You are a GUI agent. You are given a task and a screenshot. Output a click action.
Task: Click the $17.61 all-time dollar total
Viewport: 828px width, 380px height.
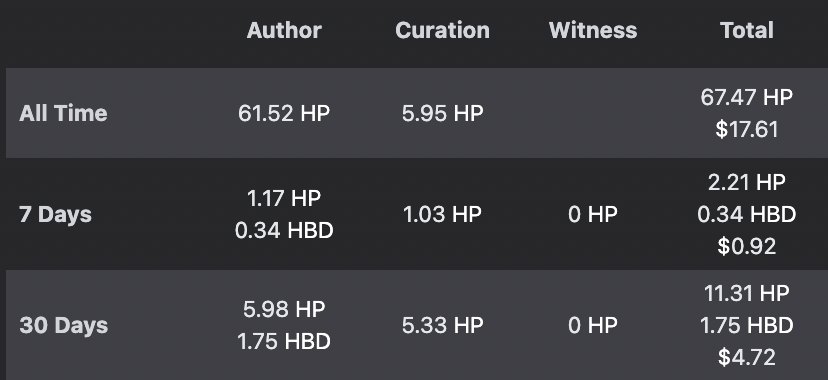click(747, 129)
